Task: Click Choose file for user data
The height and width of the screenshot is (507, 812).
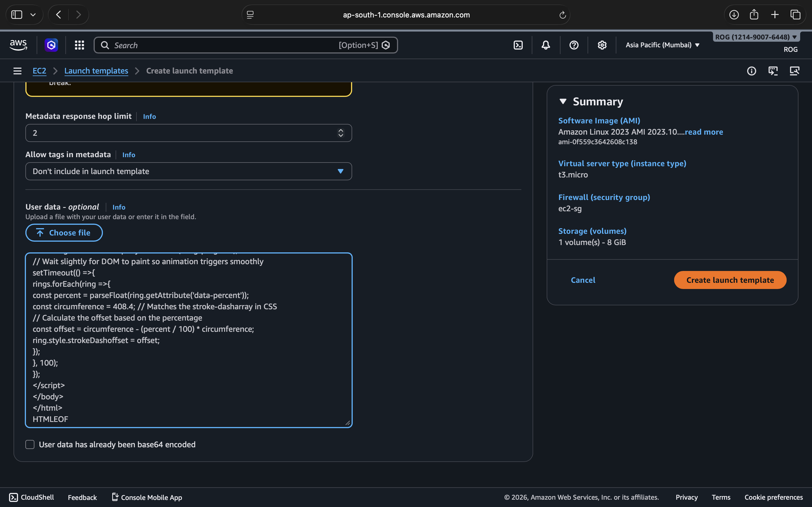Action: pos(64,233)
